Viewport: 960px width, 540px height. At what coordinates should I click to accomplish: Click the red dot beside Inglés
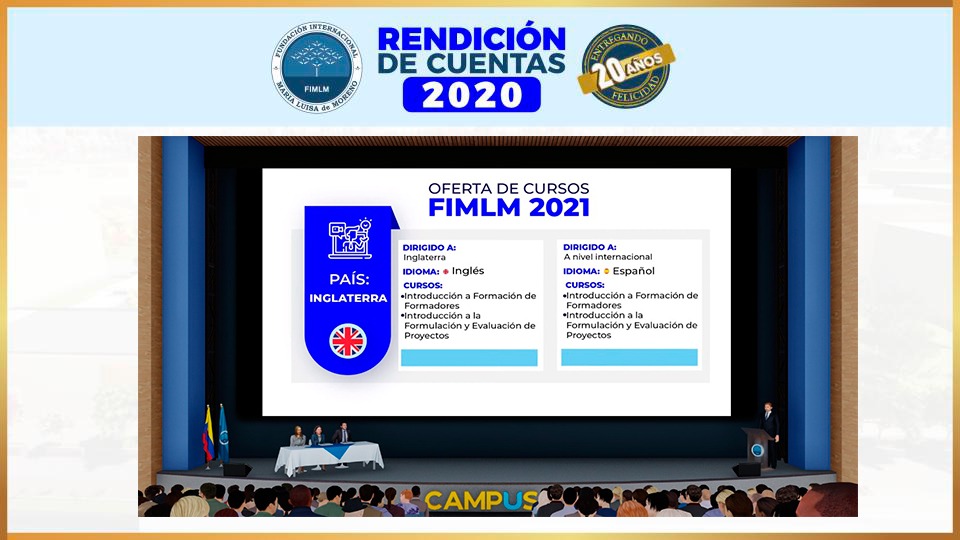[446, 271]
